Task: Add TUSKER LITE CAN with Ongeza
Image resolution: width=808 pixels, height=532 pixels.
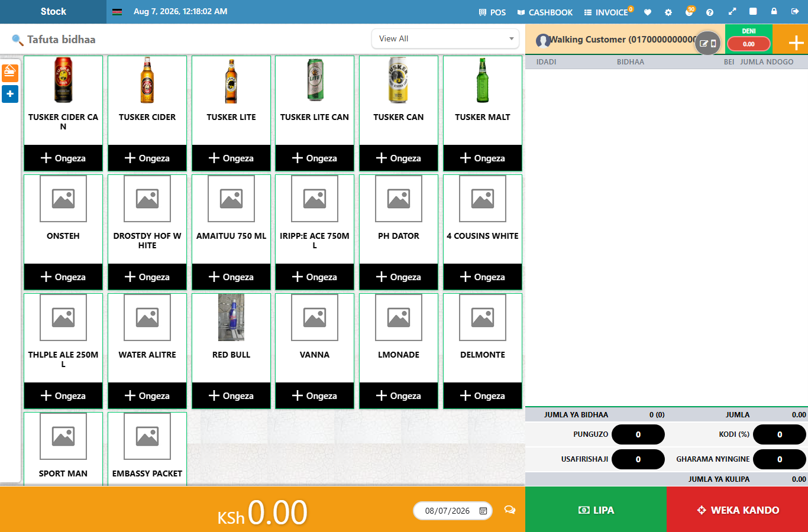Action: coord(315,158)
